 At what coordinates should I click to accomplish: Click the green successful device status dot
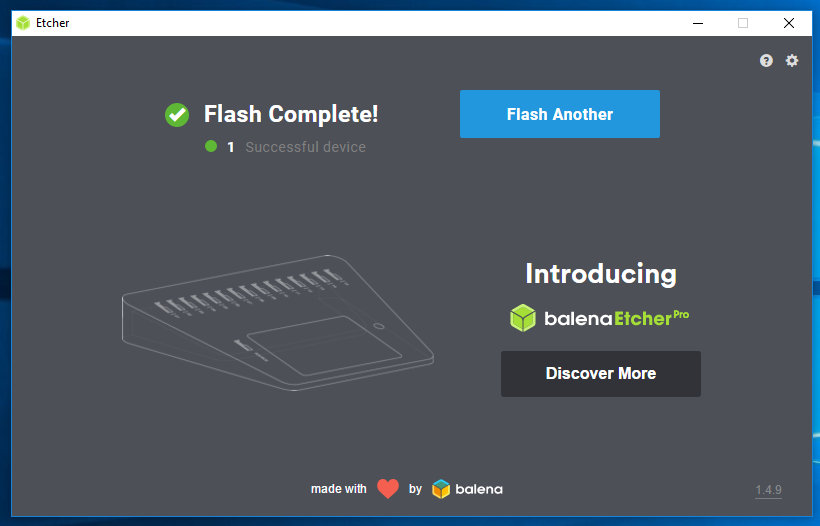[x=211, y=146]
